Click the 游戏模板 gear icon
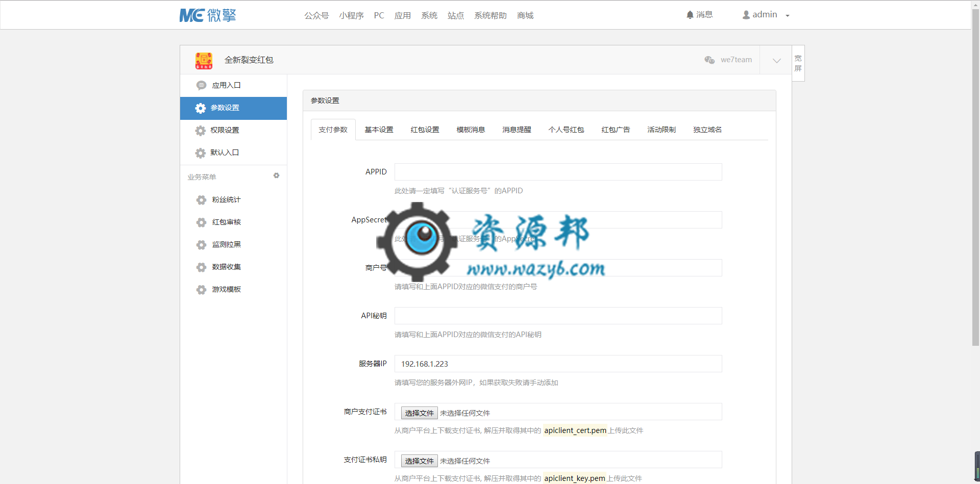This screenshot has height=484, width=980. [201, 290]
